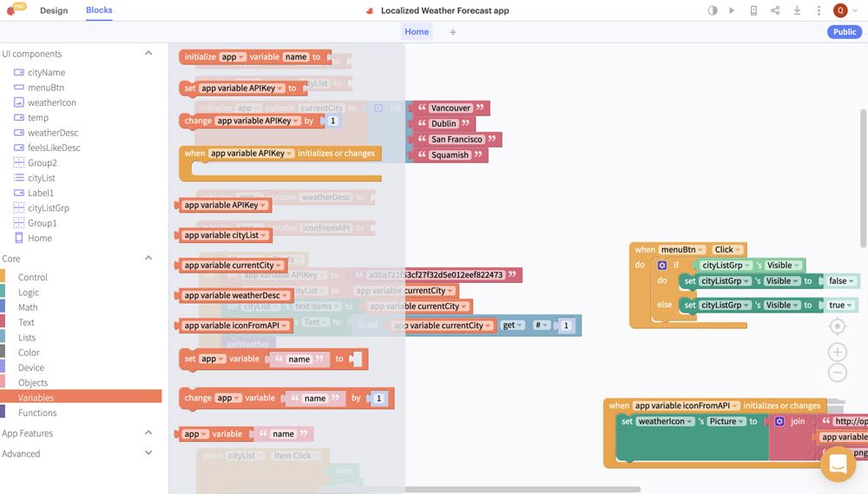The width and height of the screenshot is (868, 494).
Task: Open the true value dropdown
Action: click(x=840, y=305)
